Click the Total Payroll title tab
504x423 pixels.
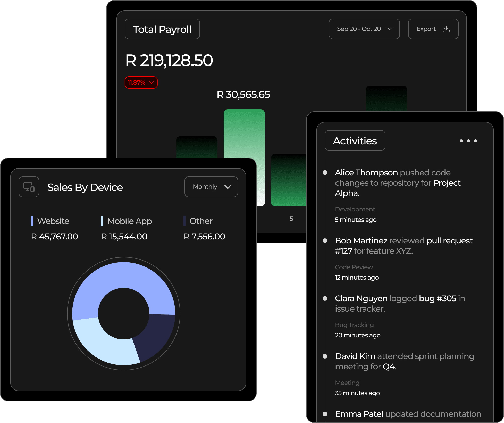pyautogui.click(x=162, y=29)
